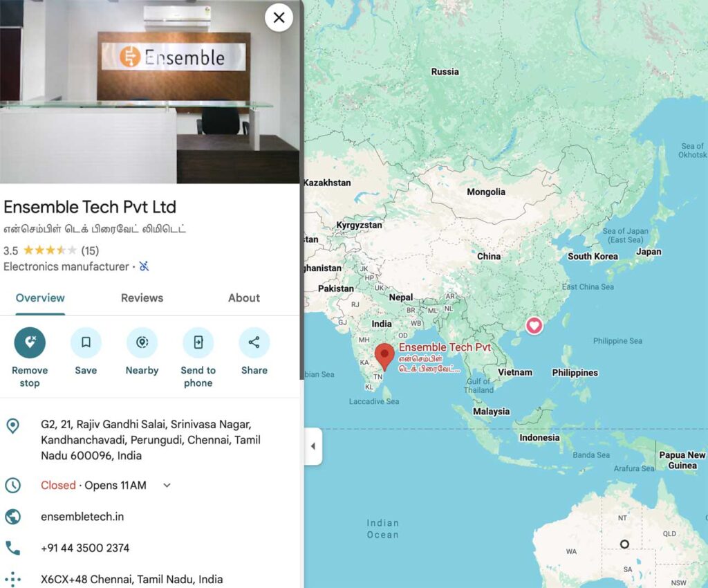Screen dimensions: 708x588
Task: Click the Vietnam map label
Action: [514, 373]
